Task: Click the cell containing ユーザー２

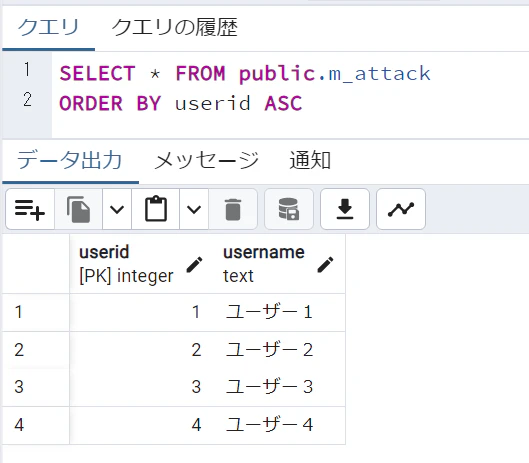Action: pyautogui.click(x=280, y=350)
